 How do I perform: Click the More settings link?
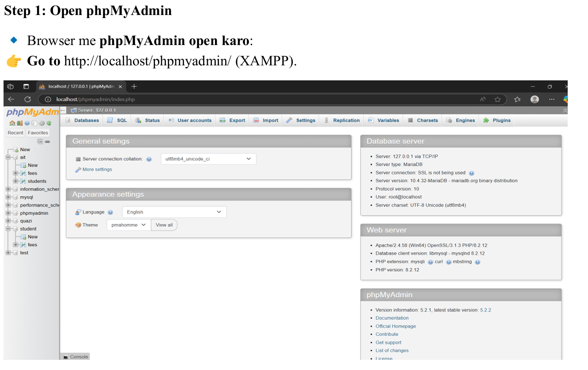[x=97, y=170]
